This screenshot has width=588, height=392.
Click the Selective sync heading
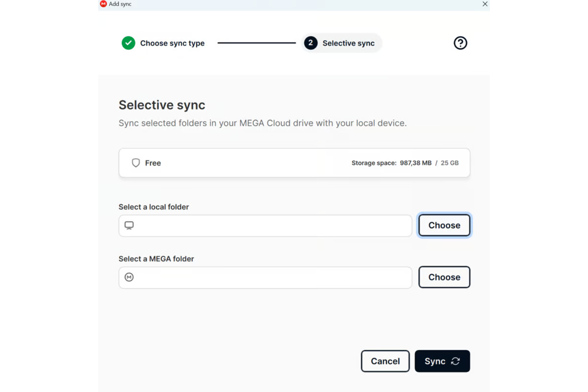pyautogui.click(x=161, y=104)
